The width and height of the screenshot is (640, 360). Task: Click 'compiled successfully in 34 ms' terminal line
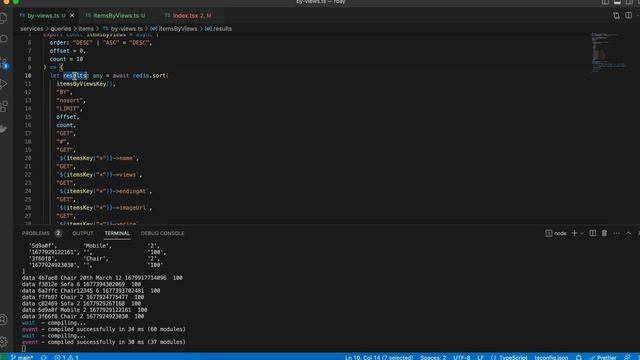104,329
